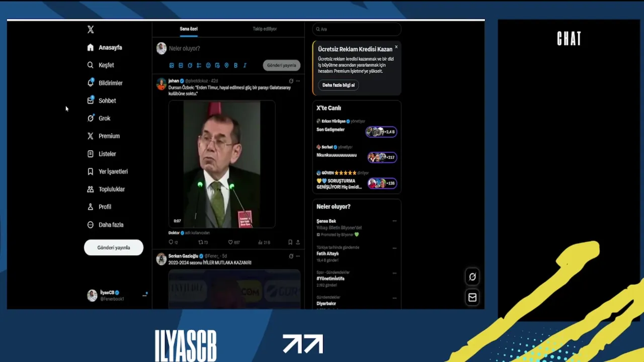This screenshot has height=362, width=644.
Task: Open Sohbet messages
Action: [102, 101]
